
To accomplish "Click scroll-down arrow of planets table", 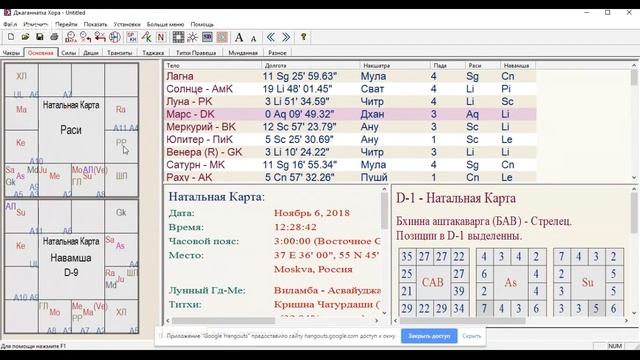I will click(634, 178).
